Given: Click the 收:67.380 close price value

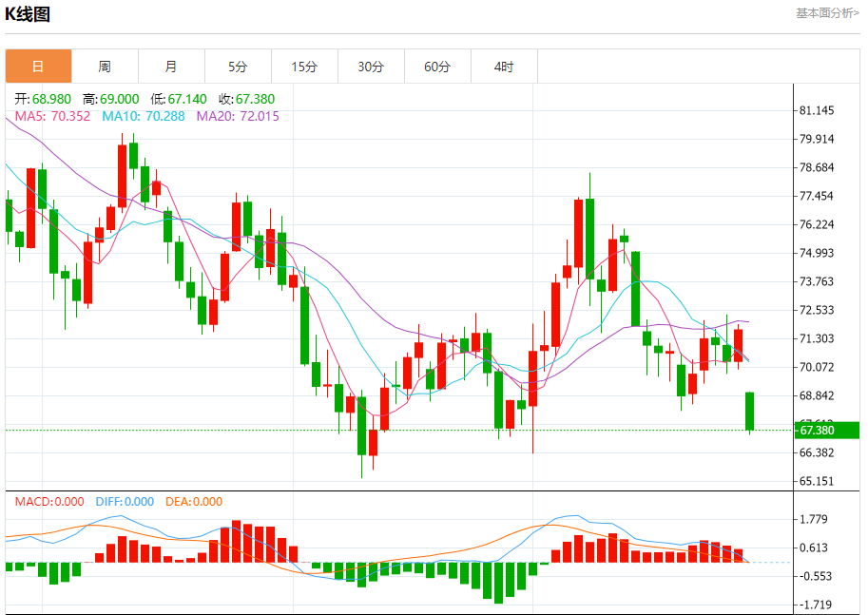Looking at the screenshot, I should [x=246, y=99].
